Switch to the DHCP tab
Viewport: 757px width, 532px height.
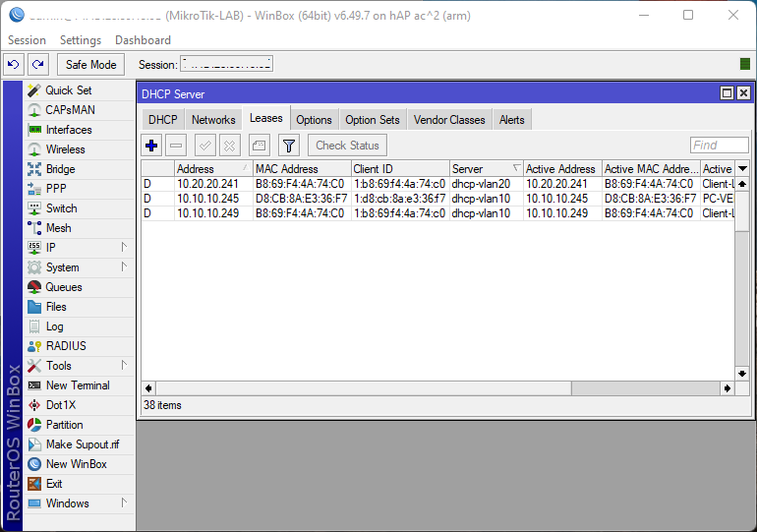[162, 120]
